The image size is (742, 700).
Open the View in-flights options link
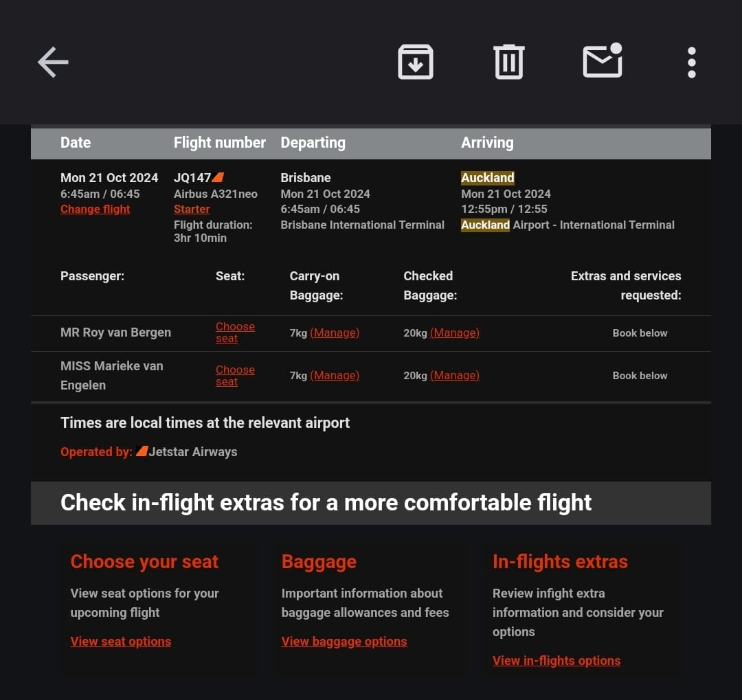pyautogui.click(x=556, y=661)
